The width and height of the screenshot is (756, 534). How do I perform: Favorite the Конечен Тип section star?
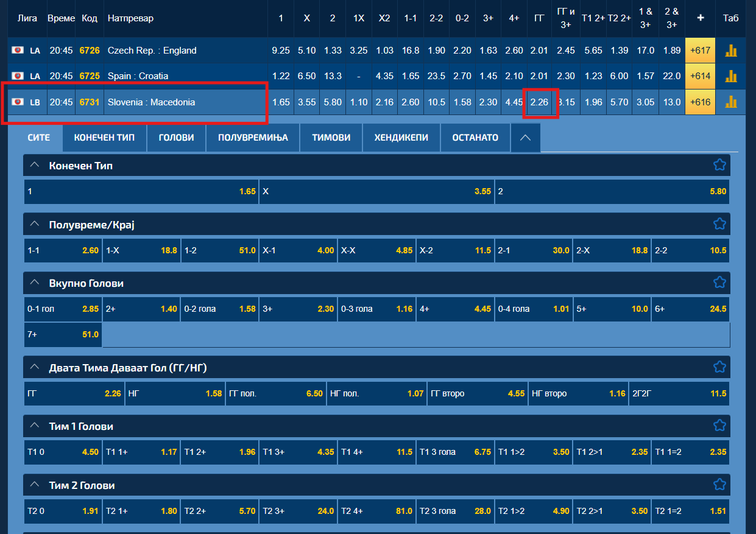[719, 165]
